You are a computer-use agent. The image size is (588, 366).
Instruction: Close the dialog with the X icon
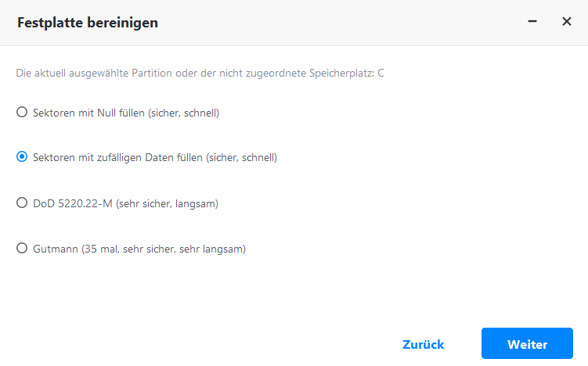tap(567, 22)
